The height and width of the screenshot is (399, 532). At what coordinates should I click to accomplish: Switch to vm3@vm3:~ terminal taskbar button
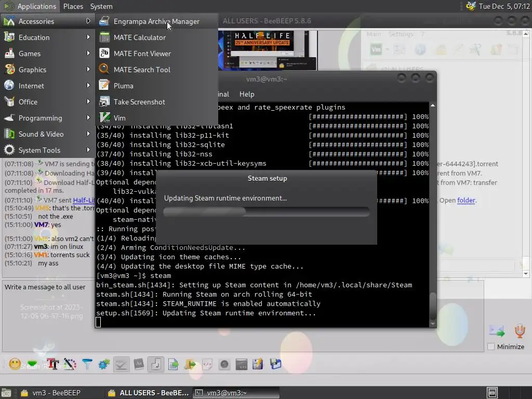pyautogui.click(x=236, y=393)
